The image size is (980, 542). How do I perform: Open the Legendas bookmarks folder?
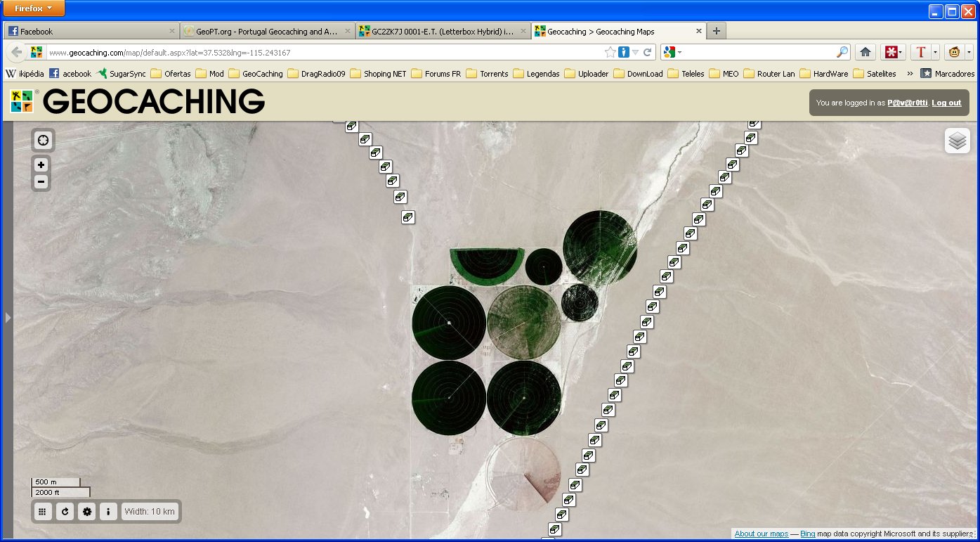[536, 73]
